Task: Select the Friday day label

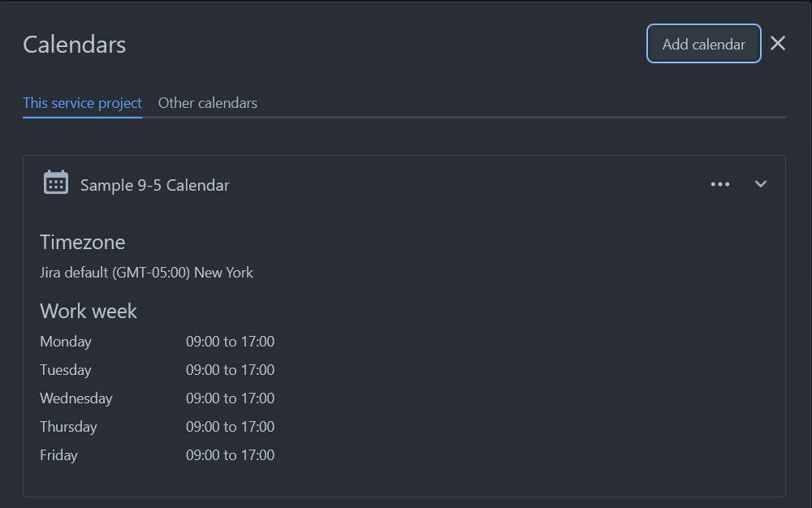Action: coord(58,455)
